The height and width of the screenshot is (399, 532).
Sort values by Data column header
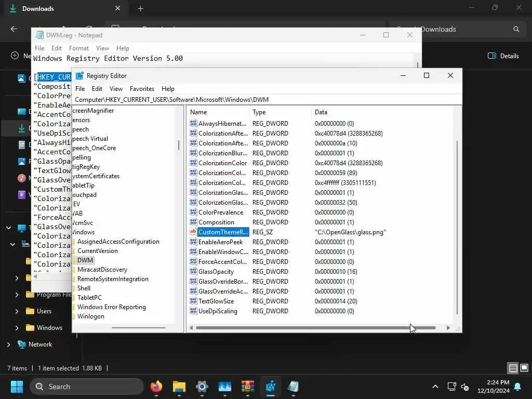click(382, 112)
